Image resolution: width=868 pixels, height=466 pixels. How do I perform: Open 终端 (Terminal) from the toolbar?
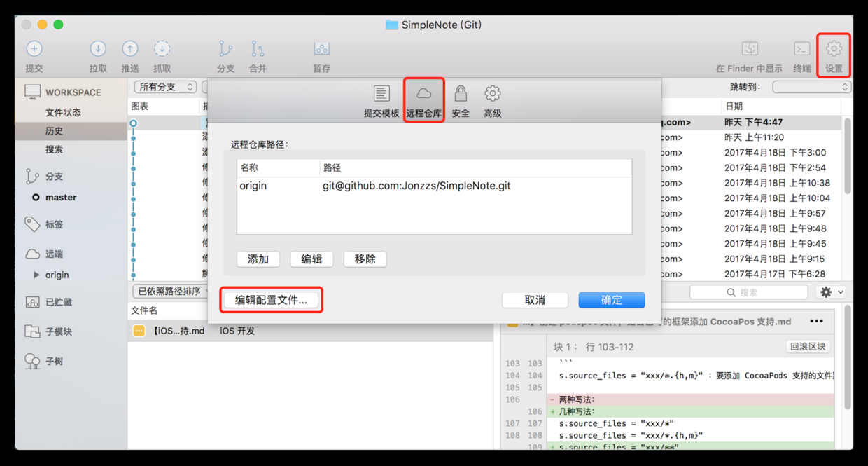(801, 50)
